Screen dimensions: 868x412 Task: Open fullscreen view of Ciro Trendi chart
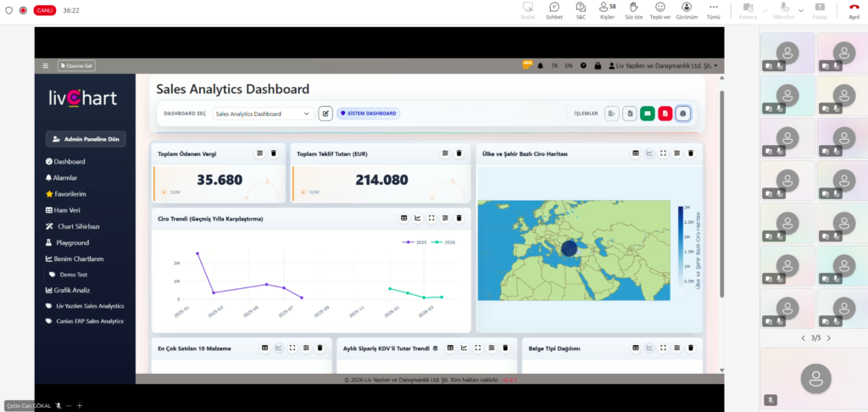point(431,219)
